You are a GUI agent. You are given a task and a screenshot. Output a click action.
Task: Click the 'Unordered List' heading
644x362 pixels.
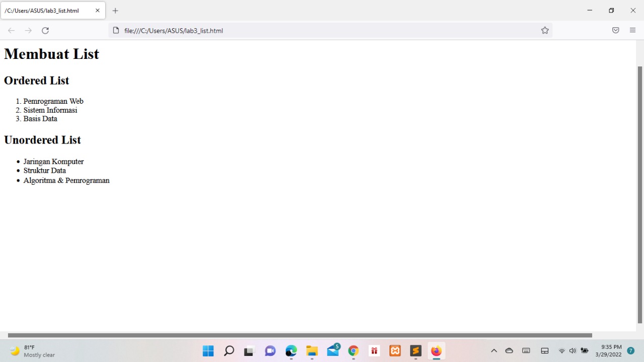point(42,140)
